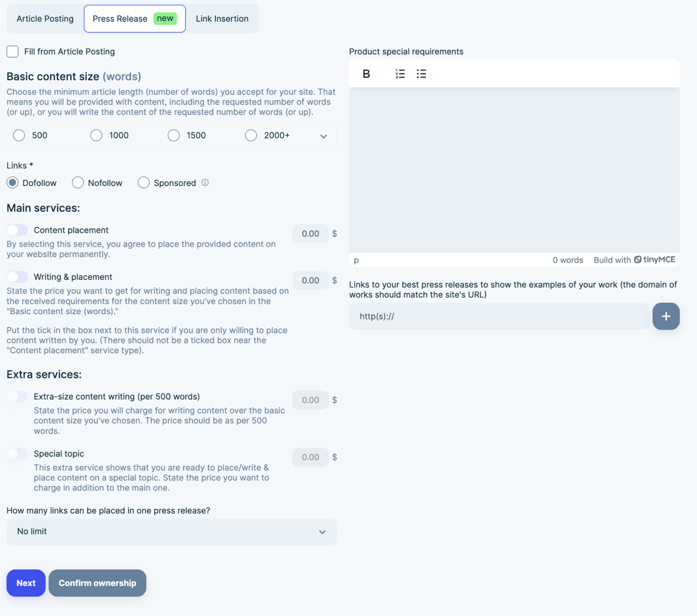Insert a numbered list in the editor
697x616 pixels.
pyautogui.click(x=400, y=74)
